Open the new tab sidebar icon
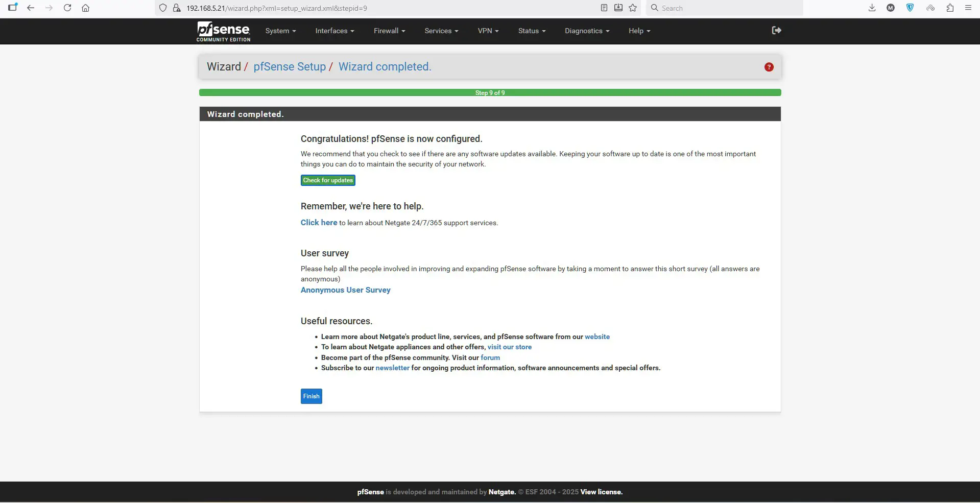The height and width of the screenshot is (503, 980). (13, 7)
